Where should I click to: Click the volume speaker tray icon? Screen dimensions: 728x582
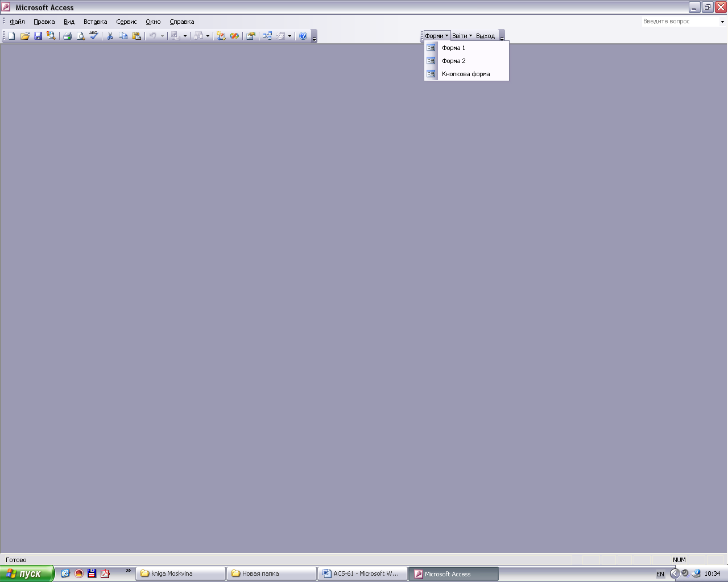(685, 573)
